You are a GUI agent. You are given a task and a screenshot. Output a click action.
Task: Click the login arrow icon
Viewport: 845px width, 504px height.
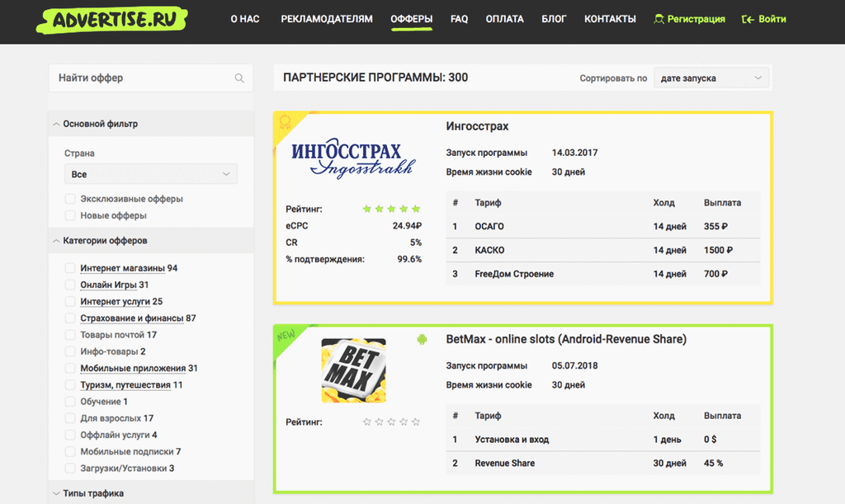(x=748, y=20)
